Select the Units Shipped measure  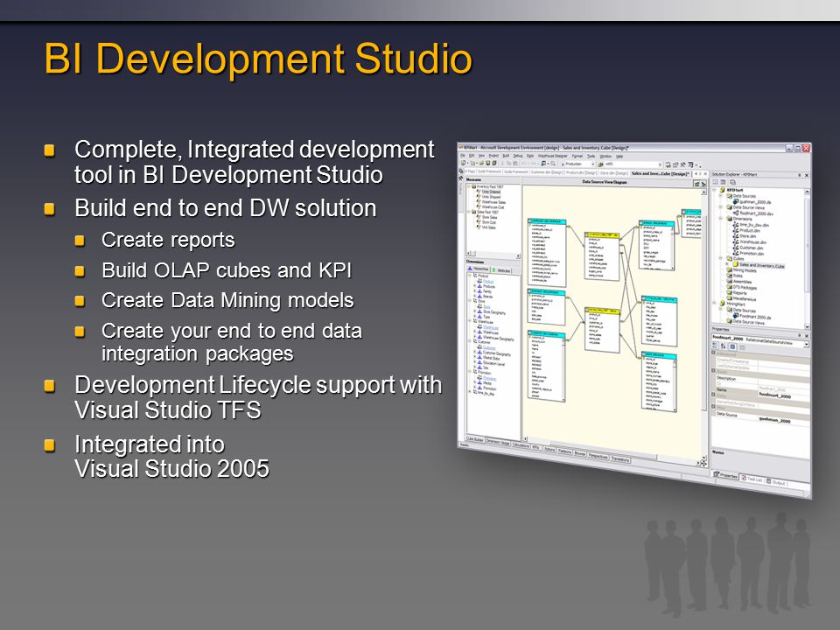point(491,197)
